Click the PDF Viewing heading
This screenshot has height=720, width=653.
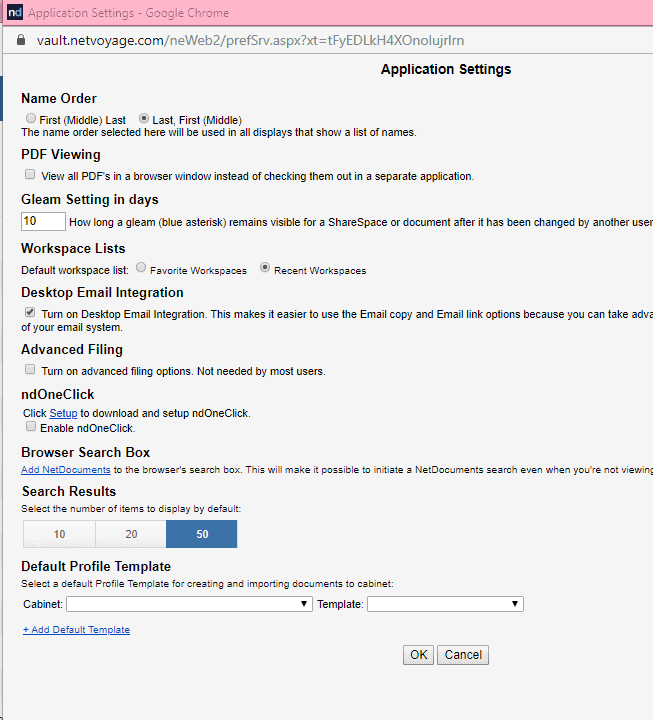tap(61, 155)
